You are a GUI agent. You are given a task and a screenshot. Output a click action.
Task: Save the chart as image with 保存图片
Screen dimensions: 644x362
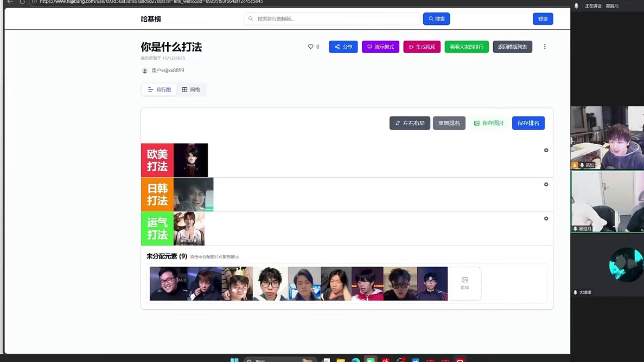pyautogui.click(x=489, y=123)
